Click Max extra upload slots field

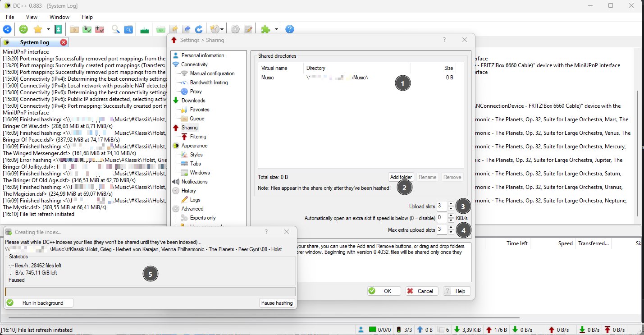click(442, 229)
